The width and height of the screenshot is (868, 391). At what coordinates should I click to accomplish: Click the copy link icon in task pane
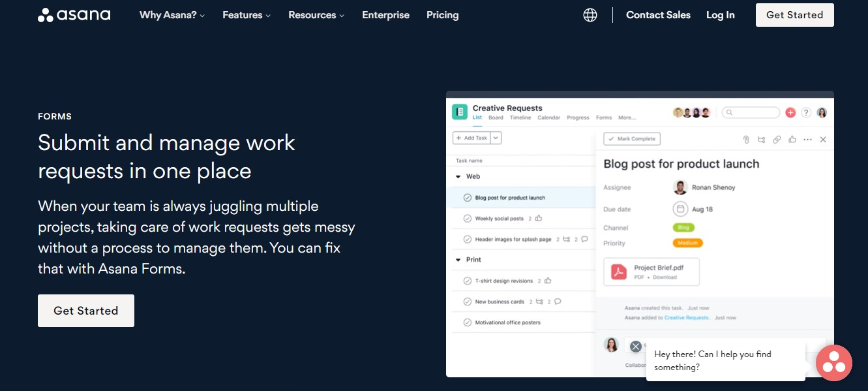(x=777, y=140)
